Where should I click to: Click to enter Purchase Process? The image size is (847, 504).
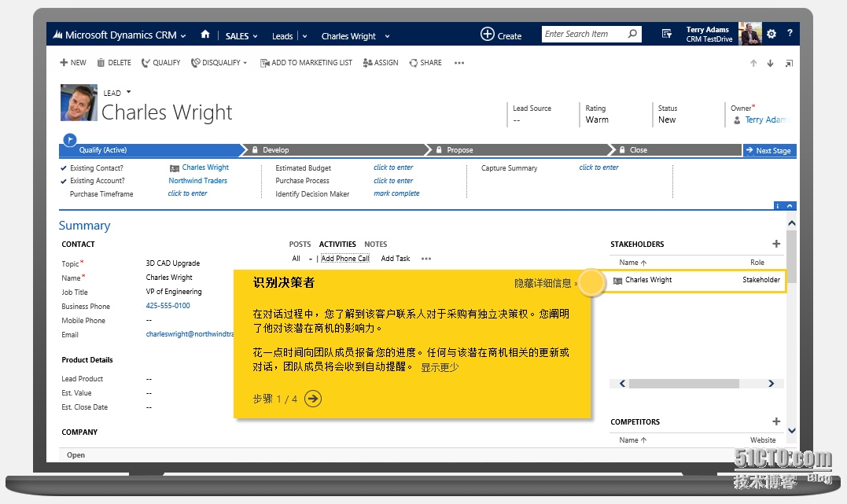(393, 180)
